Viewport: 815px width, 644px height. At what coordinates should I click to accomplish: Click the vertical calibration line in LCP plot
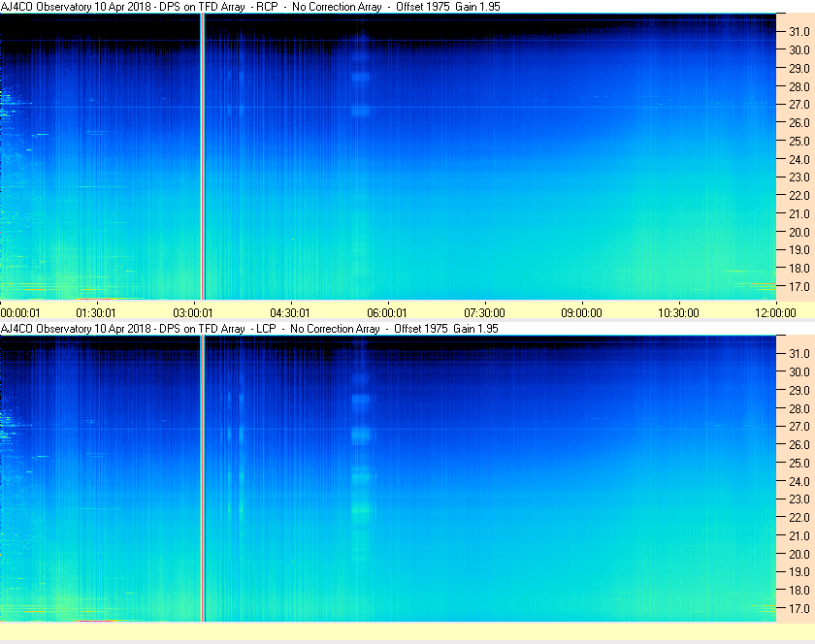tap(203, 478)
